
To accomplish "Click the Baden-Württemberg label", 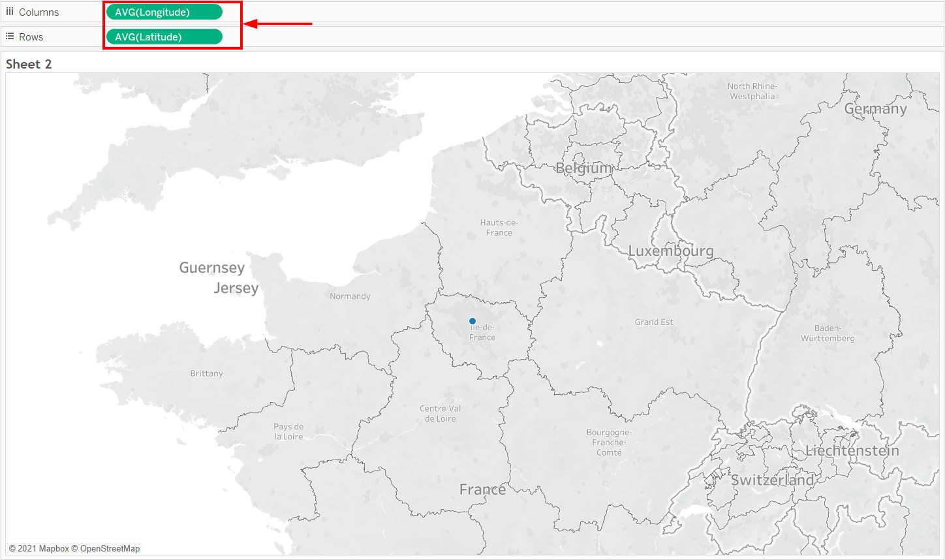I will [828, 333].
